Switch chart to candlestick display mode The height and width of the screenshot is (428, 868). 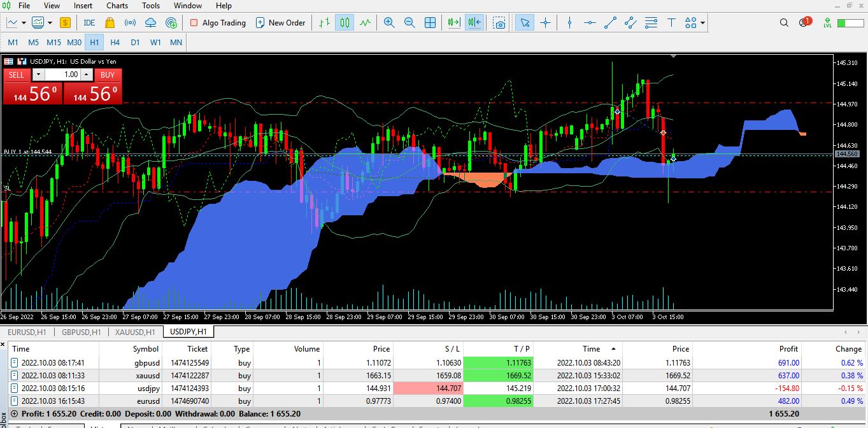coord(345,23)
